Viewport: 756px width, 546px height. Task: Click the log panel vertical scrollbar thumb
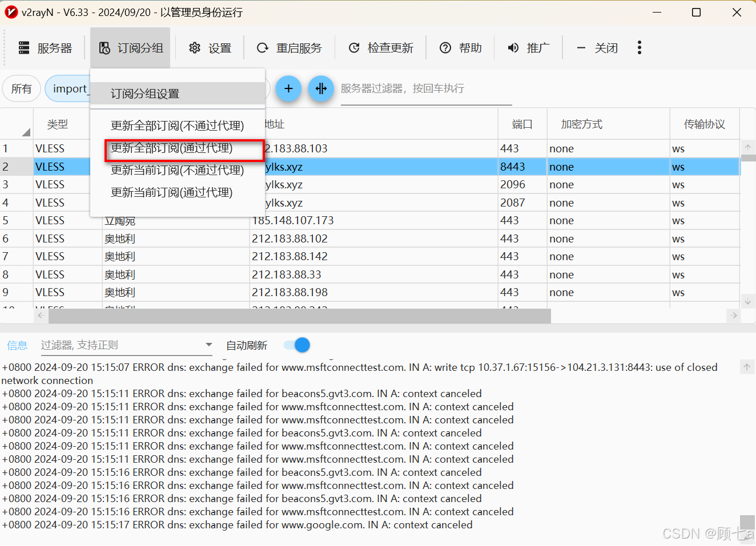[747, 521]
